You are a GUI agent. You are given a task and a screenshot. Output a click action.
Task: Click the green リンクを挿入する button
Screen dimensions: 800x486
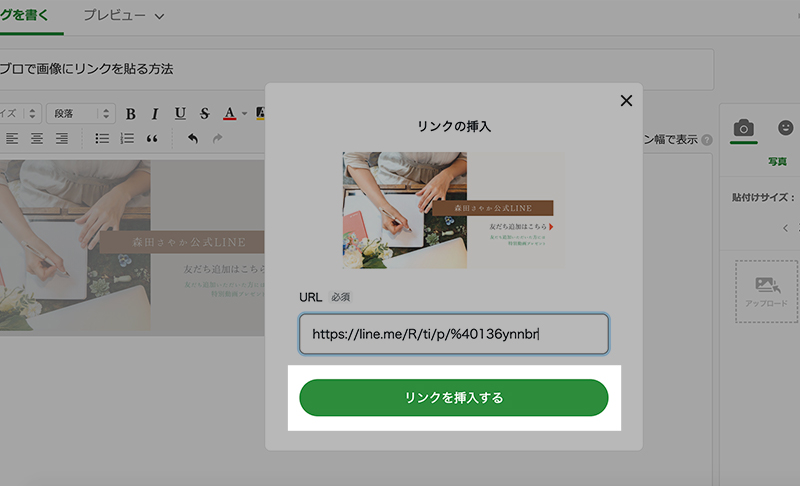(454, 397)
